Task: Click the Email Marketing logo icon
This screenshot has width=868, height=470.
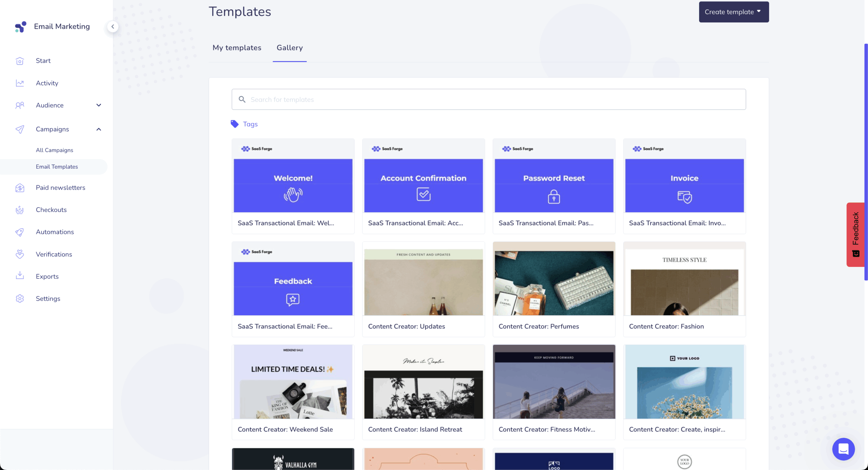Action: click(x=20, y=27)
